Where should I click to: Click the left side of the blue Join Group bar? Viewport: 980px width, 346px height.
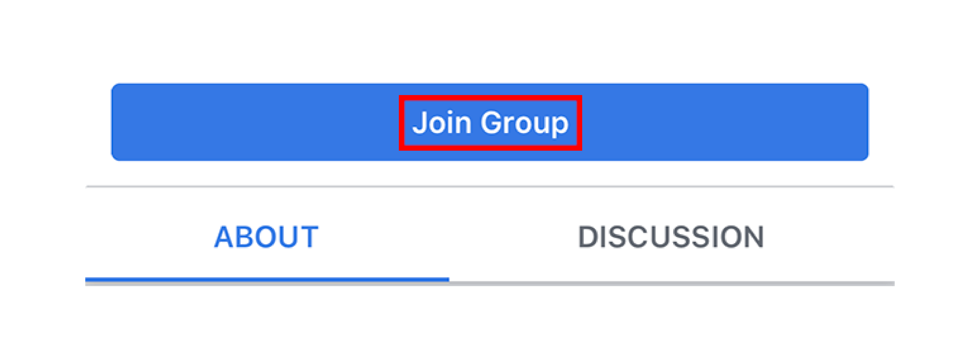pyautogui.click(x=255, y=122)
